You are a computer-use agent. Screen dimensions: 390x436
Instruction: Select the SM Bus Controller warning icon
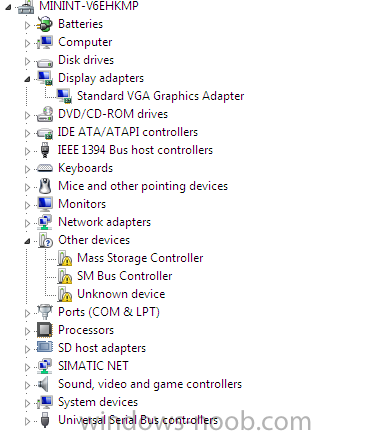pos(64,276)
